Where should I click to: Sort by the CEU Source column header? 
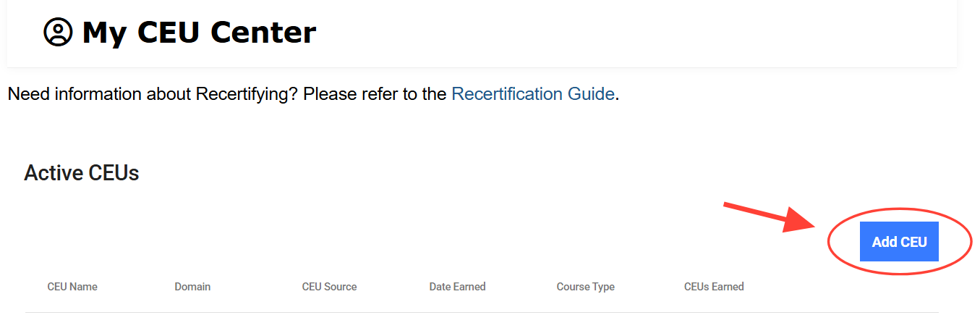(329, 287)
